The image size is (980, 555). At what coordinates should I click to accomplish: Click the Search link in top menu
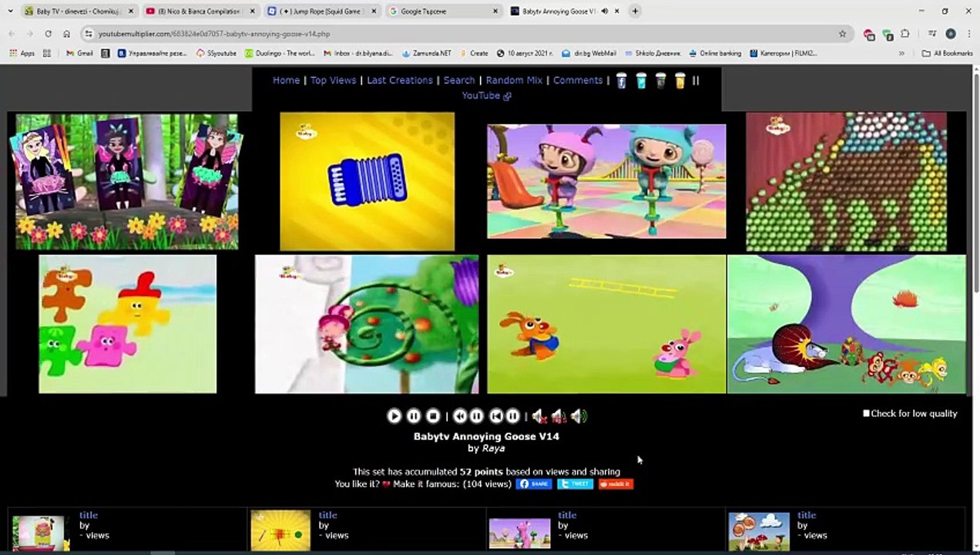coord(459,80)
